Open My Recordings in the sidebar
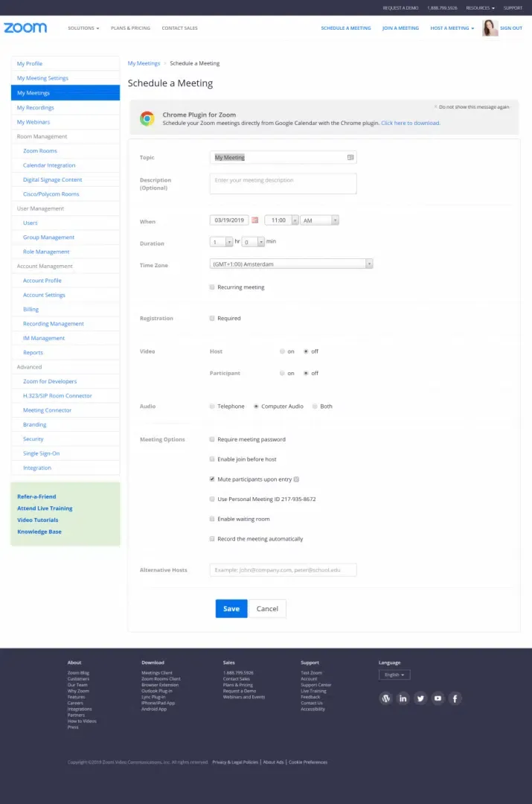The image size is (532, 804). coord(36,107)
